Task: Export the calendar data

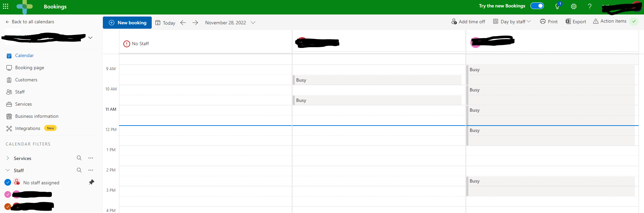Action: point(576,22)
